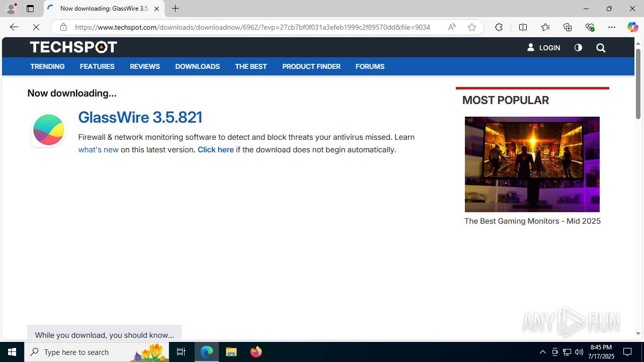Image resolution: width=644 pixels, height=362 pixels.
Task: Open The Best Gaming Monitors - Mid 2025
Action: point(532,221)
